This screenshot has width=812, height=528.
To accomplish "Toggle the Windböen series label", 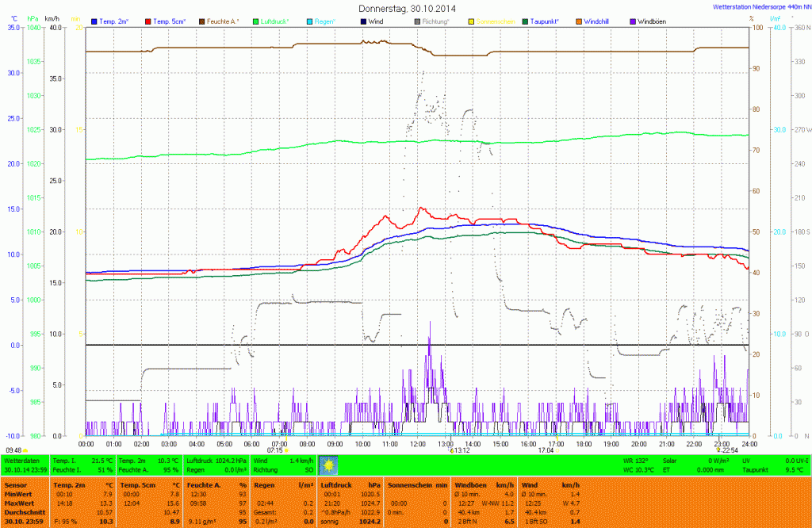I will click(653, 20).
